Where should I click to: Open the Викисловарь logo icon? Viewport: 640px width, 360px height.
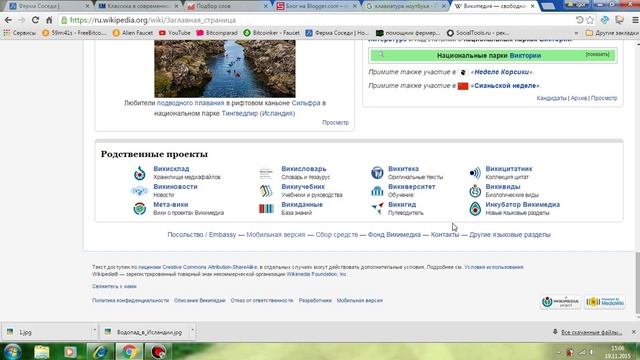click(x=266, y=173)
